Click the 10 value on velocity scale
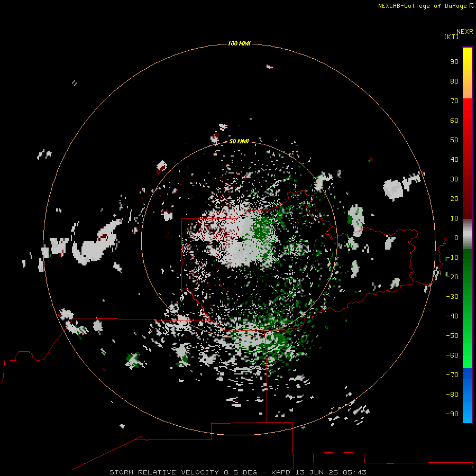Screen dimensions: 476x476 point(454,218)
